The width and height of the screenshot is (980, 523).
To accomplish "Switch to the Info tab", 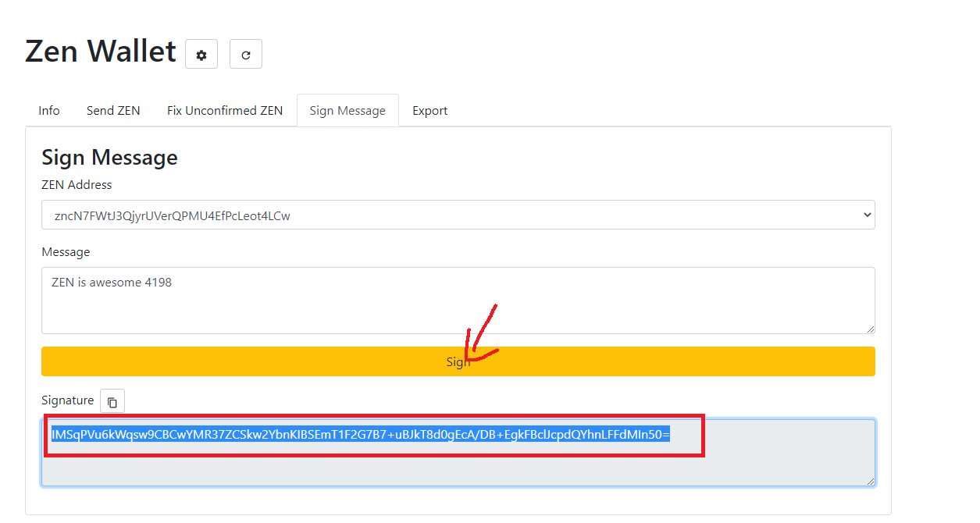I will 49,110.
